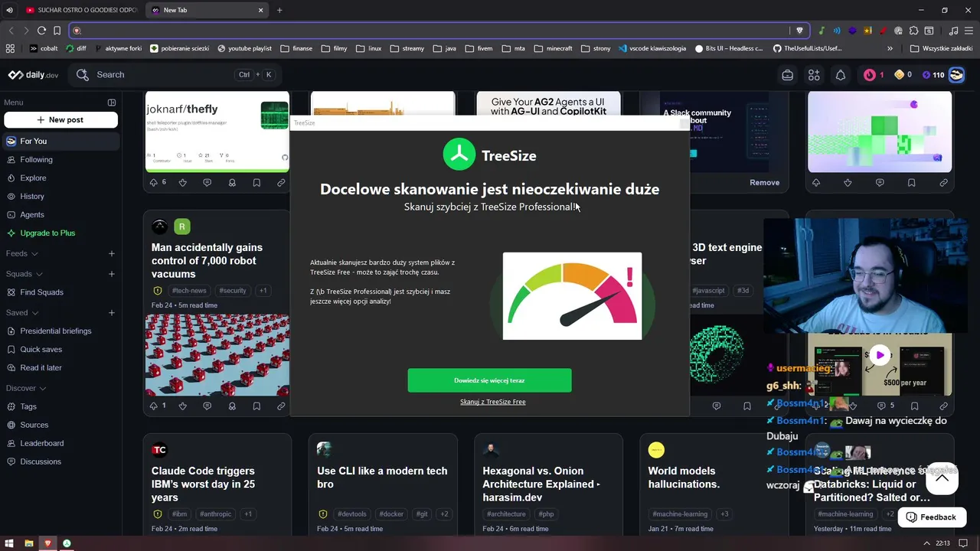The width and height of the screenshot is (980, 551).
Task: Bookmark this page via the toolbar bookmark icon
Action: coord(57,31)
